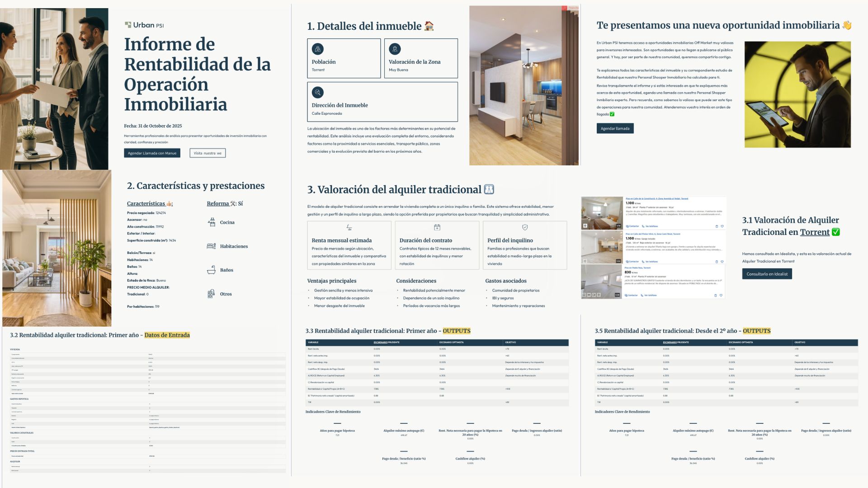This screenshot has height=488, width=868.
Task: Click the Dirección del Inmueble icon
Action: 318,92
